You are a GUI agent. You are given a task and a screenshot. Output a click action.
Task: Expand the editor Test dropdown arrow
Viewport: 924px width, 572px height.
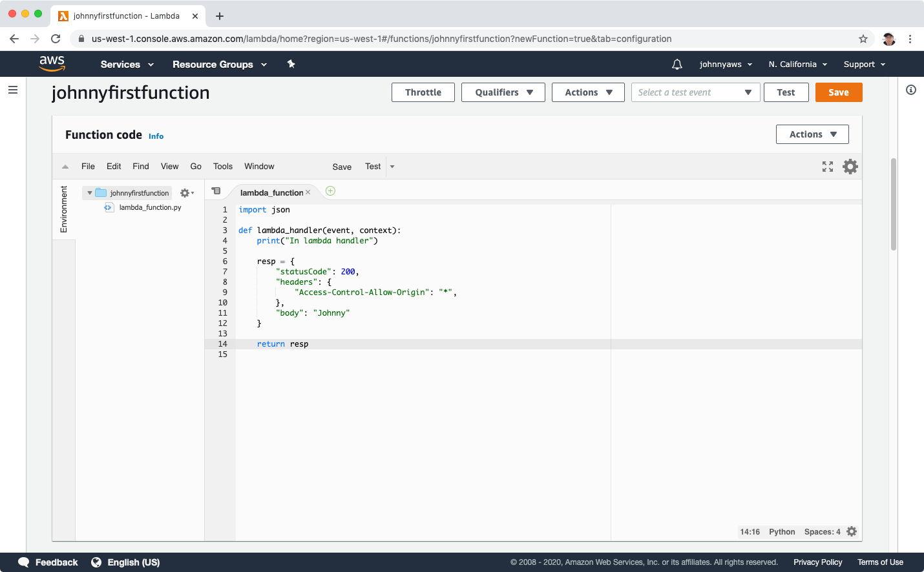point(392,167)
